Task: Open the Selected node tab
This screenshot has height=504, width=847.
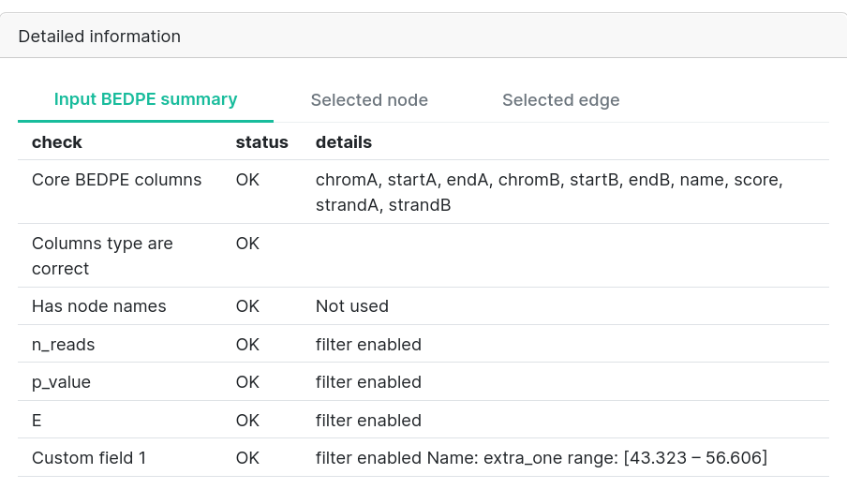Action: pos(369,100)
